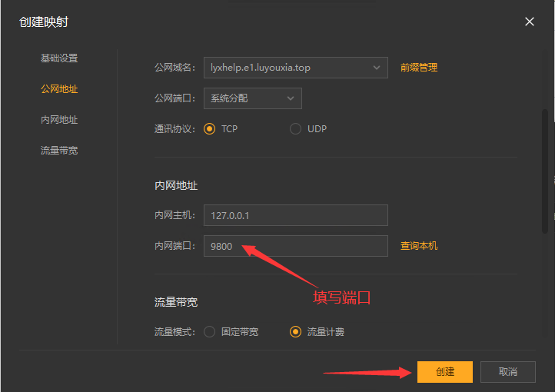Click the 通讯协议 label
555x392 pixels.
pyautogui.click(x=174, y=129)
